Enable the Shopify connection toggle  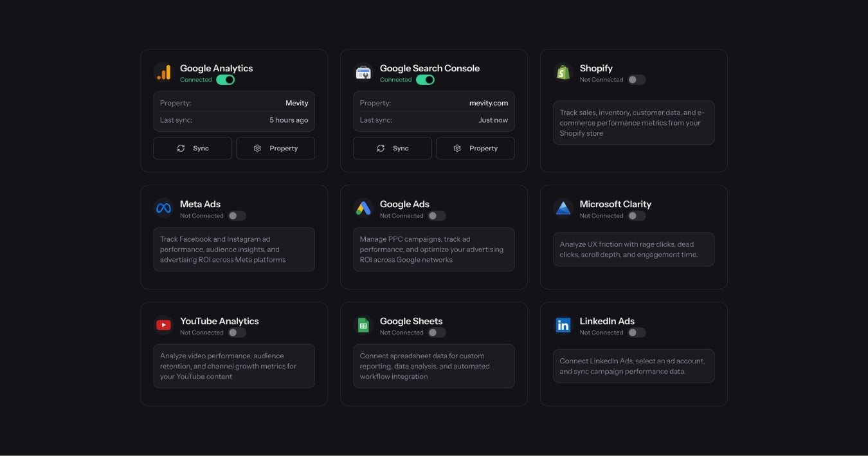pyautogui.click(x=637, y=80)
